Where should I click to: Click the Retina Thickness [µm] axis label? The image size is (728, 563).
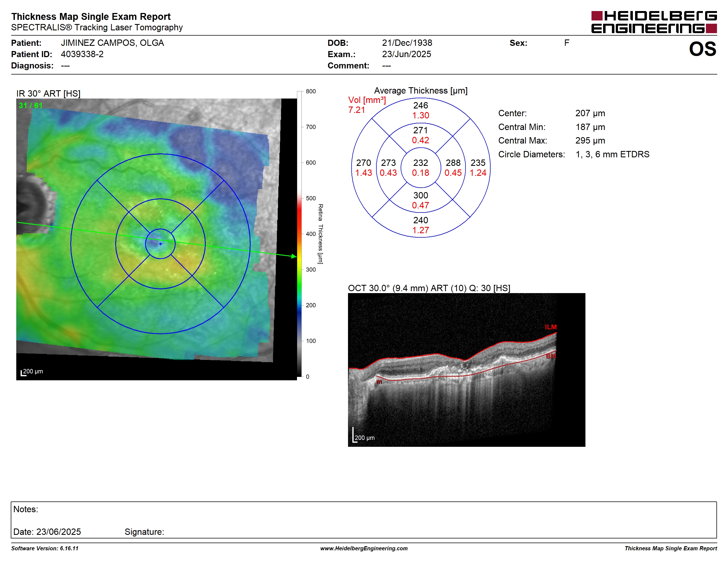[x=320, y=234]
